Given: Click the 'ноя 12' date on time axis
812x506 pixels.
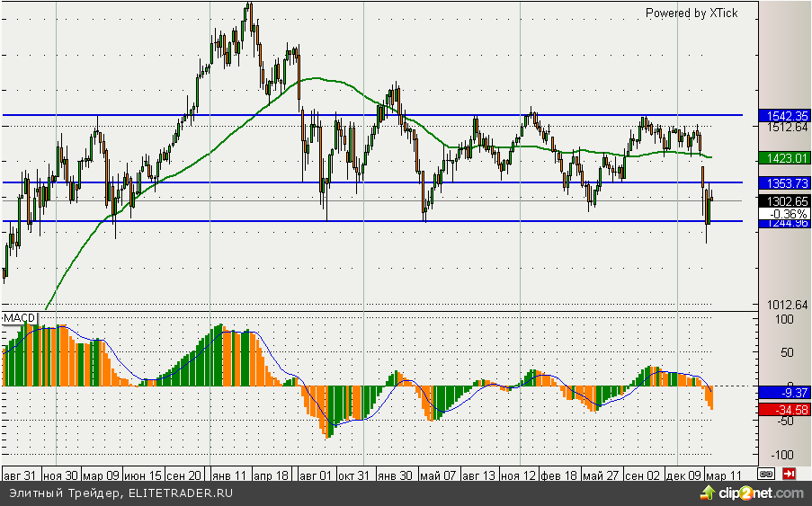Looking at the screenshot, I should tap(521, 474).
